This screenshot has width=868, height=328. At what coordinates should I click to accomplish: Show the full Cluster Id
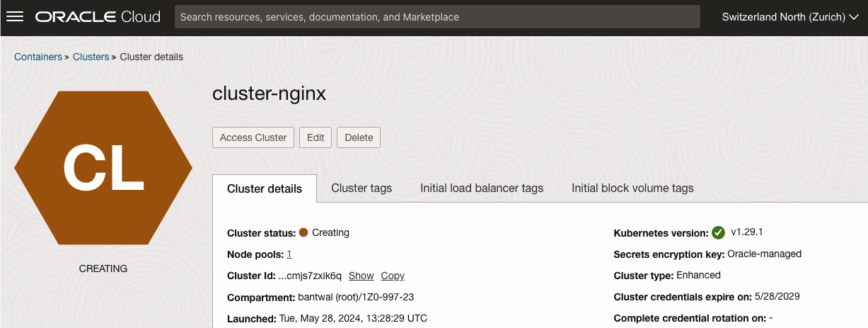[361, 276]
